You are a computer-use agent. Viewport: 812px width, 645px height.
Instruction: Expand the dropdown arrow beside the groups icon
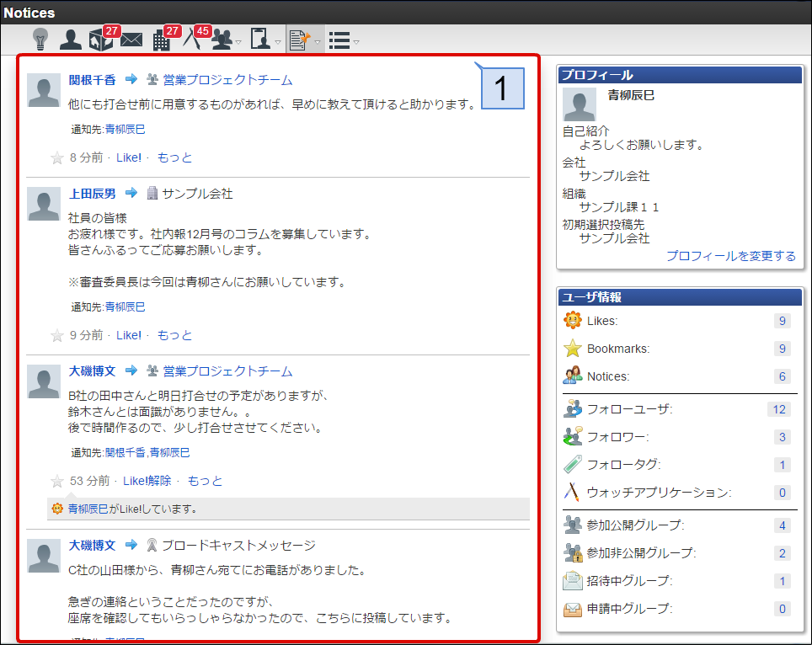238,42
